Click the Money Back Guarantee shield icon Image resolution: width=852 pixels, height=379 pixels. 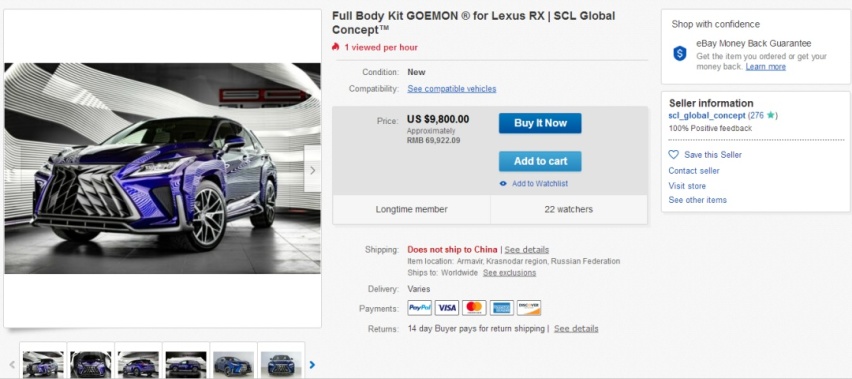pyautogui.click(x=680, y=53)
